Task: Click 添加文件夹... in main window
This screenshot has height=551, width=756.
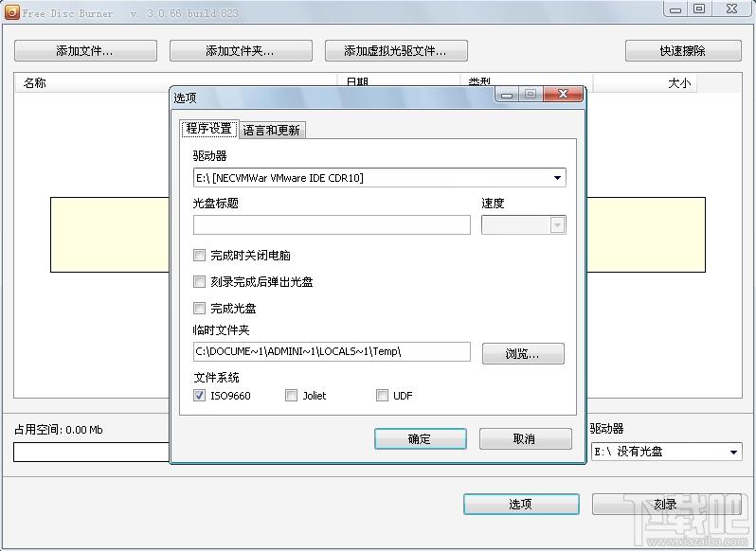Action: (241, 50)
